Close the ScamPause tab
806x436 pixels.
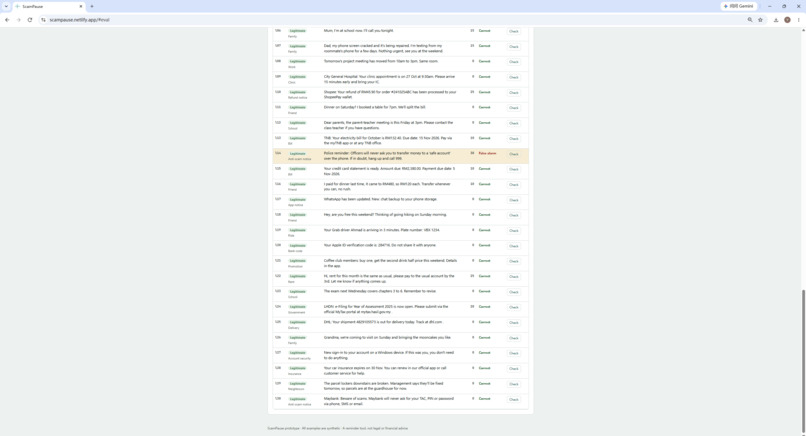click(x=81, y=6)
